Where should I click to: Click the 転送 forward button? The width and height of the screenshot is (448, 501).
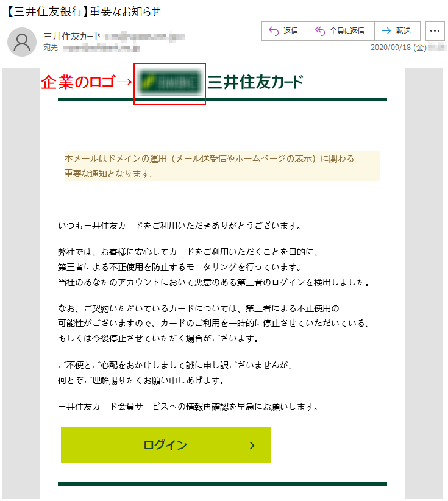[x=397, y=31]
